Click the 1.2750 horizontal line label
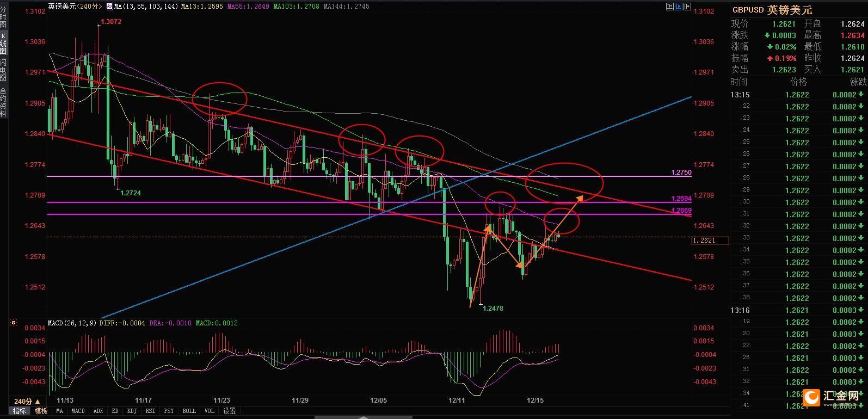868x419 pixels. (681, 172)
